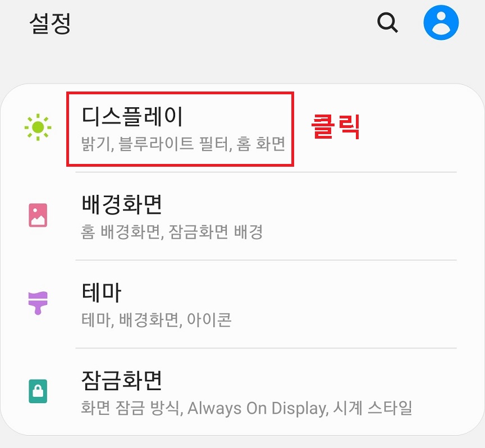Select the 밝기, 블루라이트 필터, 홈 화면 subtitle
This screenshot has height=448, width=485.
pyautogui.click(x=183, y=144)
